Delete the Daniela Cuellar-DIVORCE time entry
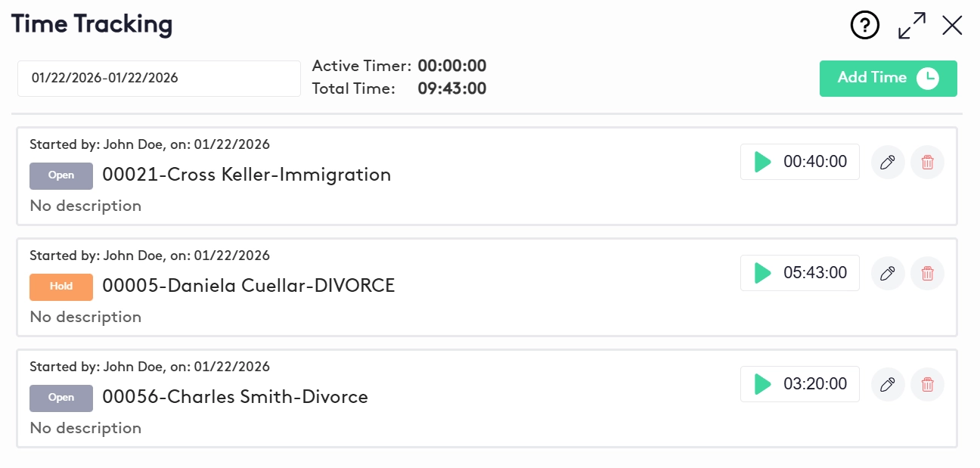The width and height of the screenshot is (980, 468). click(x=927, y=273)
